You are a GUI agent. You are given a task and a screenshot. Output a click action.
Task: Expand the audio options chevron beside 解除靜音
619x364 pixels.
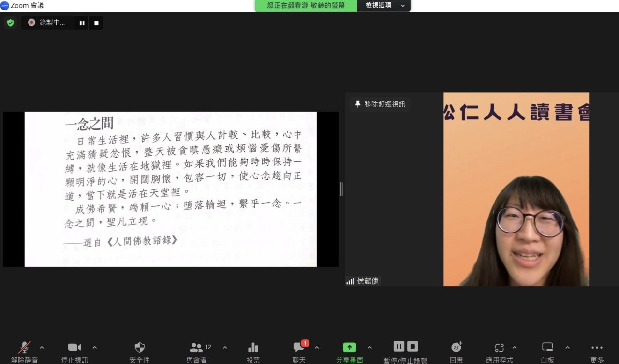coord(42,347)
